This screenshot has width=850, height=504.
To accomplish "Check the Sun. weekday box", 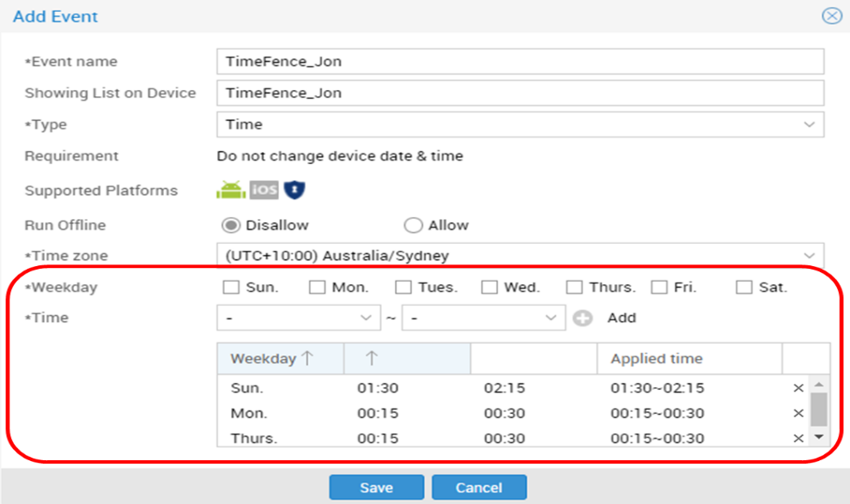I will pos(231,287).
